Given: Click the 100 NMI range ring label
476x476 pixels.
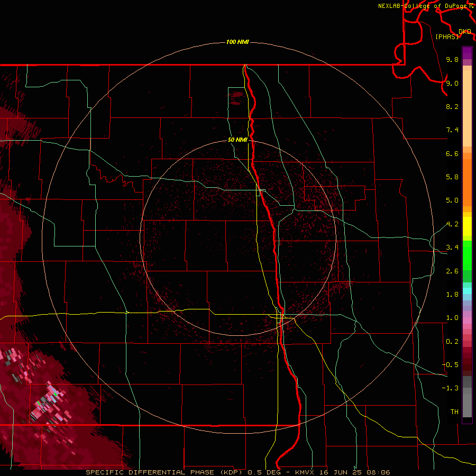Looking at the screenshot, I should (x=237, y=42).
